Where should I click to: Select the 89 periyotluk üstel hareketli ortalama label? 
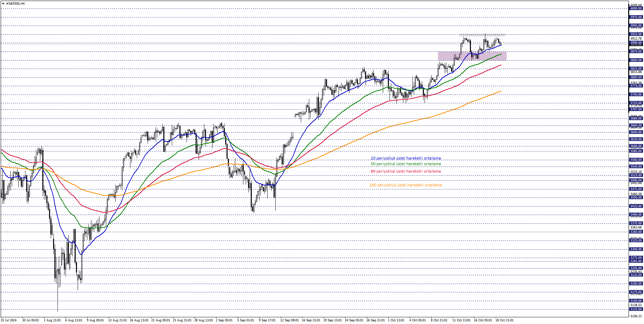(406, 171)
